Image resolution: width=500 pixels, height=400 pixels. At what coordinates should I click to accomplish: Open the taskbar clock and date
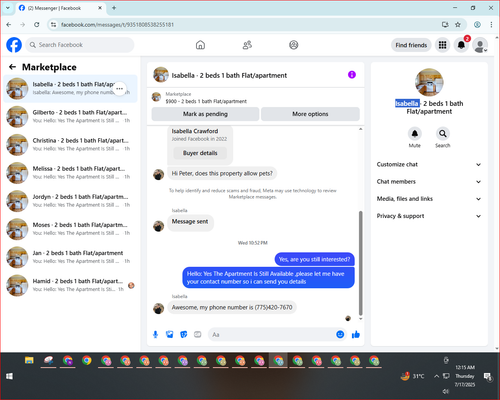[465, 376]
